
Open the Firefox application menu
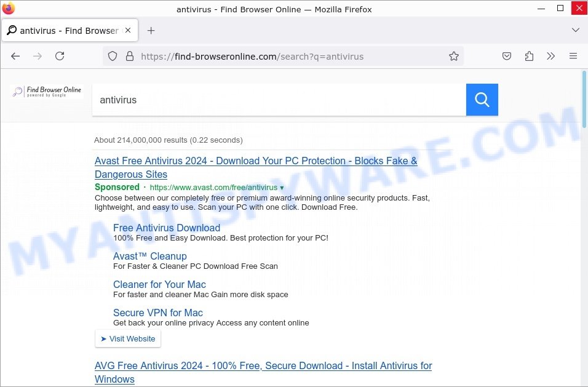coord(573,56)
